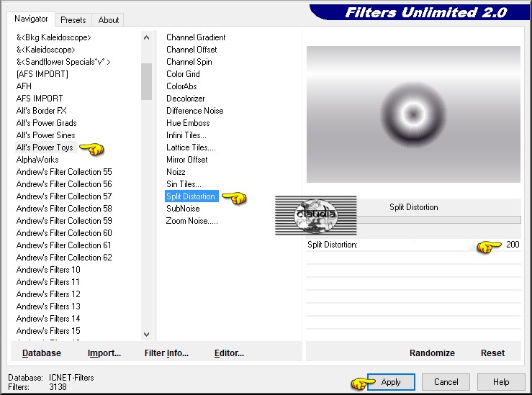Image resolution: width=532 pixels, height=395 pixels.
Task: Select Infini Tiles... filter
Action: coord(186,135)
